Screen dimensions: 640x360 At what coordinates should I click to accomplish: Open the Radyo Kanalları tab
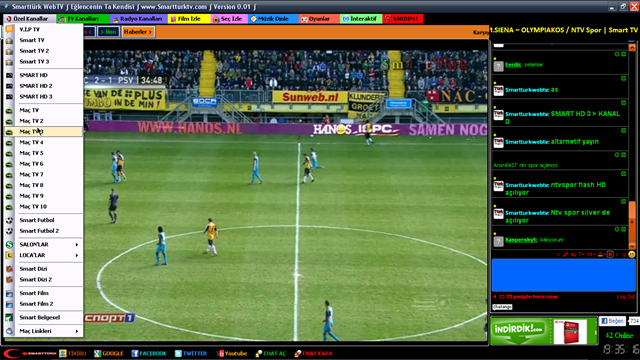[x=139, y=19]
